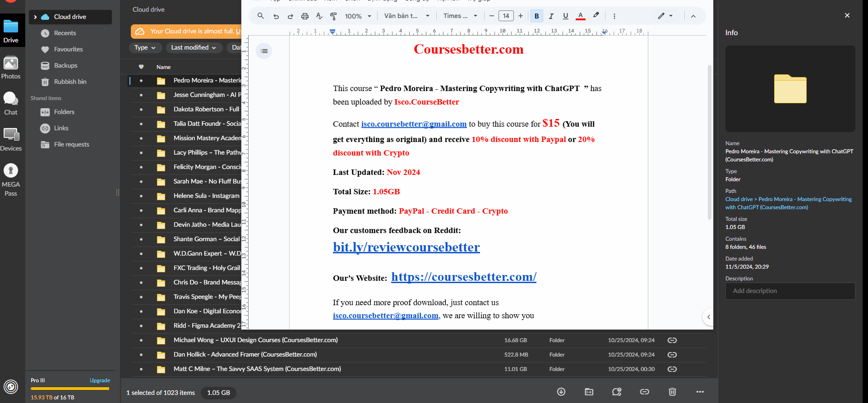Open Recents in the sidebar
Image resolution: width=868 pixels, height=403 pixels.
[x=65, y=33]
